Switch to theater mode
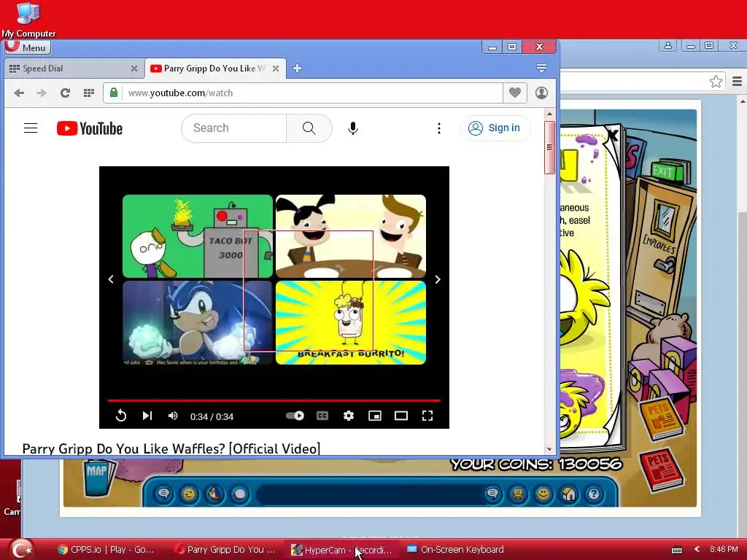The width and height of the screenshot is (747, 560). 401,416
